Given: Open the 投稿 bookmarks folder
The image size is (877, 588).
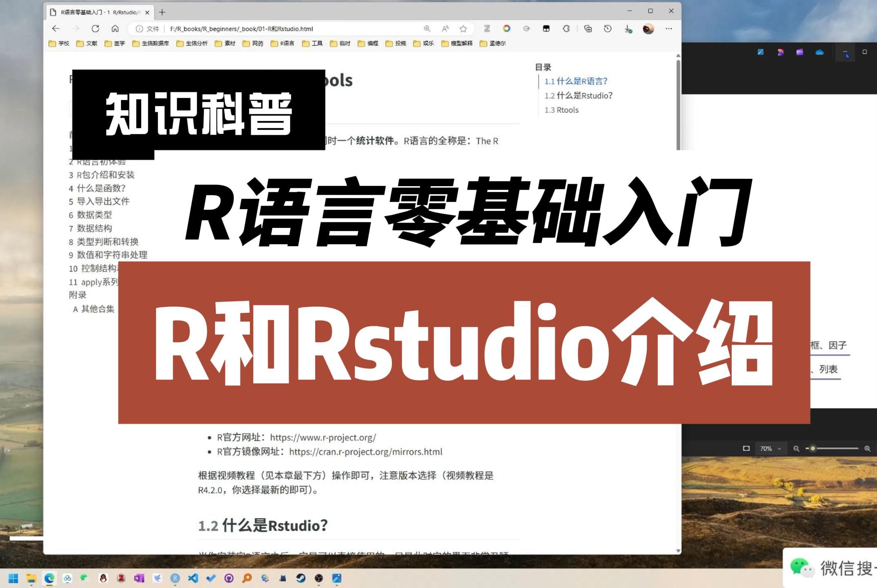Looking at the screenshot, I should [x=396, y=43].
